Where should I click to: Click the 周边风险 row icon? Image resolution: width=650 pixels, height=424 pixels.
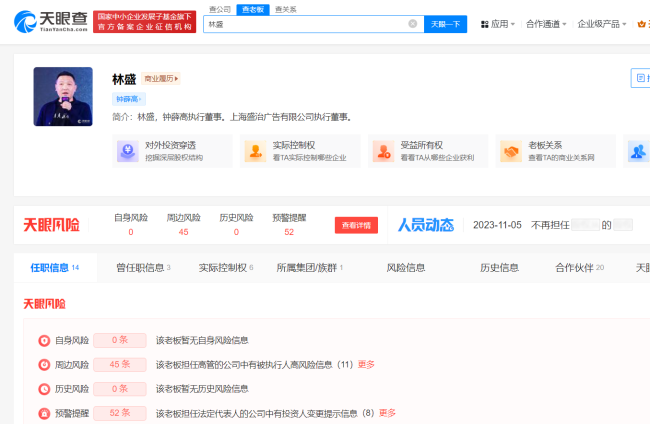(x=44, y=365)
